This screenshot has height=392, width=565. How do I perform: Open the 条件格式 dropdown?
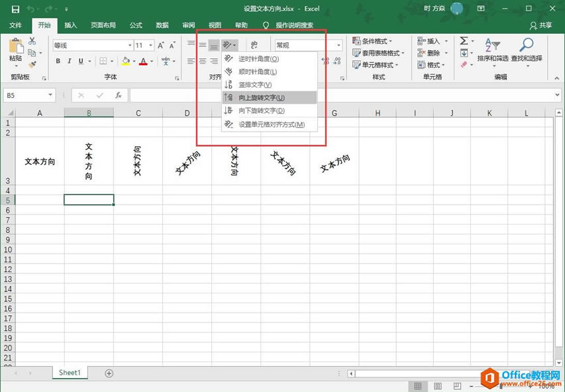click(x=374, y=40)
